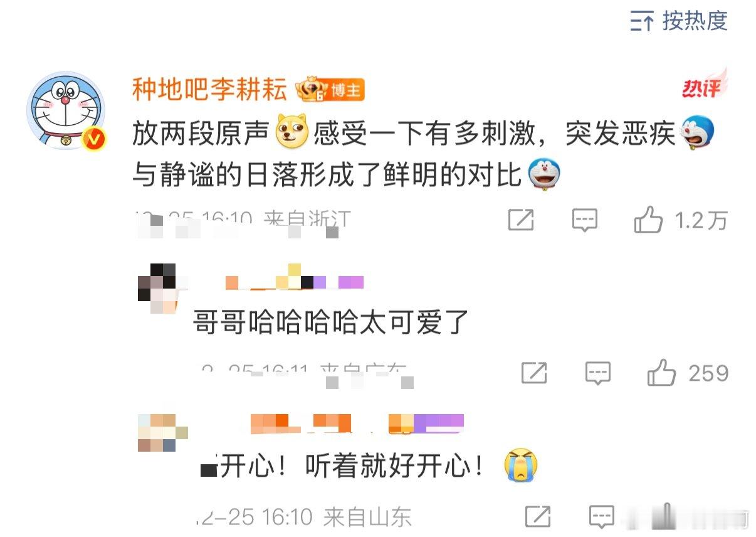Tap the orange 博主 label badge
This screenshot has width=756, height=537.
tap(347, 91)
